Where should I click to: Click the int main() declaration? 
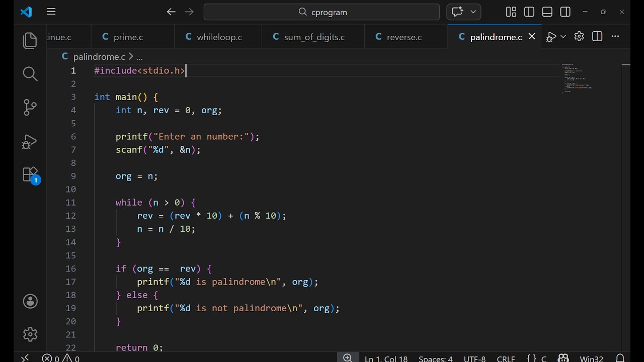coord(126,97)
